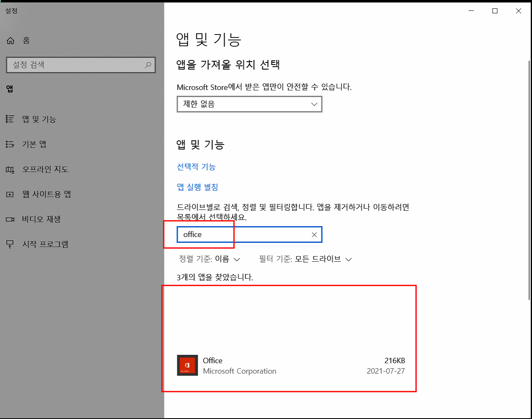Open the App execution aliases link (앱 실행 별칭)
Screen dimensions: 532x419
point(197,187)
